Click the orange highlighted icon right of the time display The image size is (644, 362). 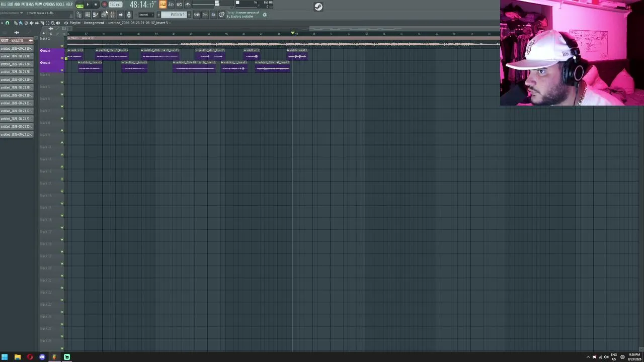pyautogui.click(x=163, y=5)
